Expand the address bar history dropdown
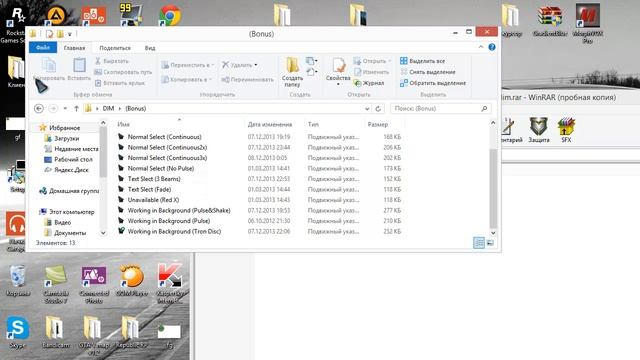 click(367, 109)
